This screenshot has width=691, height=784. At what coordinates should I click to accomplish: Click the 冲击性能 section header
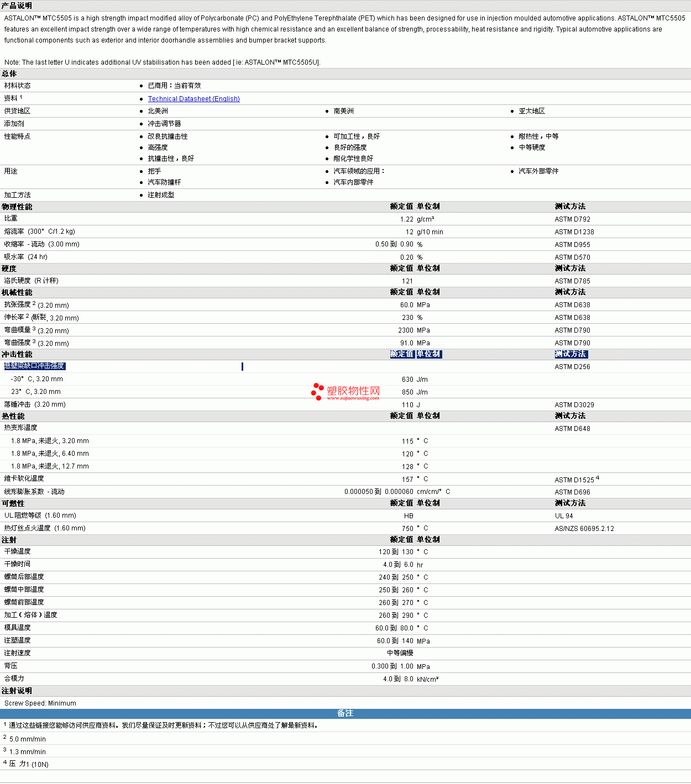click(x=17, y=354)
